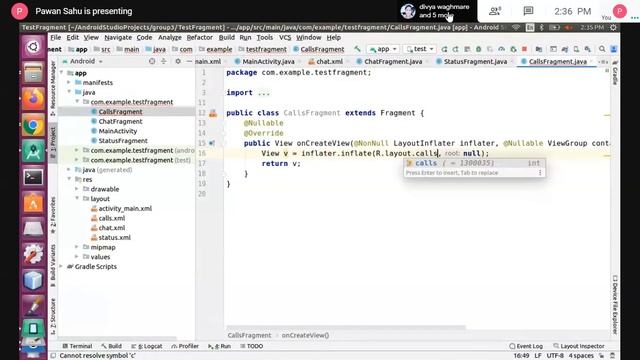The height and width of the screenshot is (360, 640).
Task: Click gutter icon beside line 12
Action: [x=213, y=113]
